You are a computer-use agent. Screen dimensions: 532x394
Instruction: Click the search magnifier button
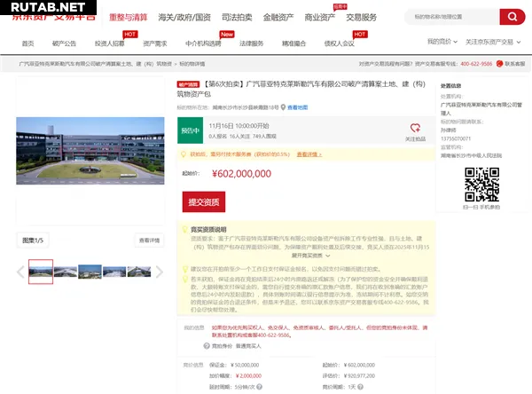coord(511,17)
